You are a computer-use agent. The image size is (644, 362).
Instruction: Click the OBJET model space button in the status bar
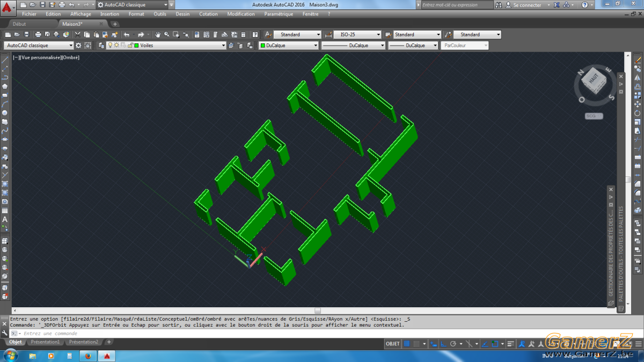[x=393, y=344]
